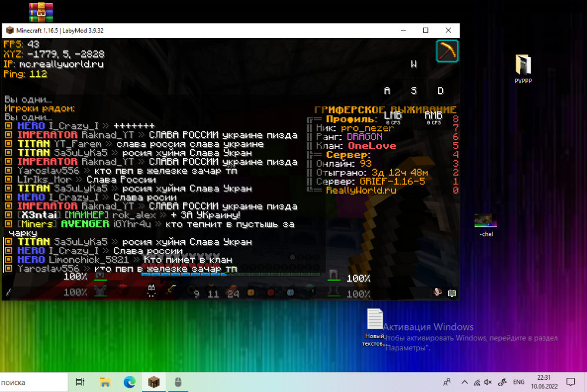Click the Онлайн: 93 scoreboard line
Viewport: 587px width, 392px height.
[x=343, y=164]
